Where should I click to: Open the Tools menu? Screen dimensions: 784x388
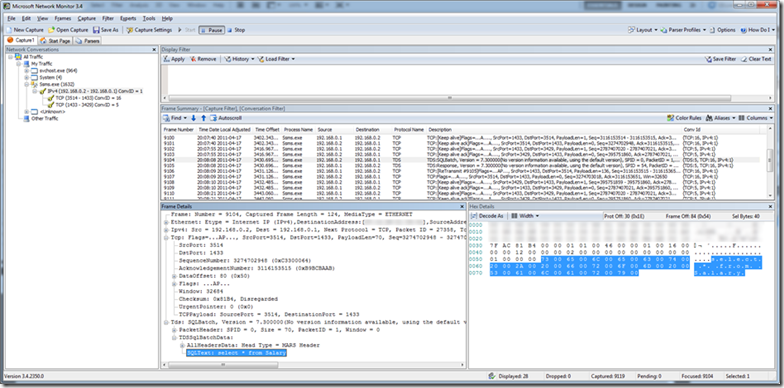click(149, 18)
